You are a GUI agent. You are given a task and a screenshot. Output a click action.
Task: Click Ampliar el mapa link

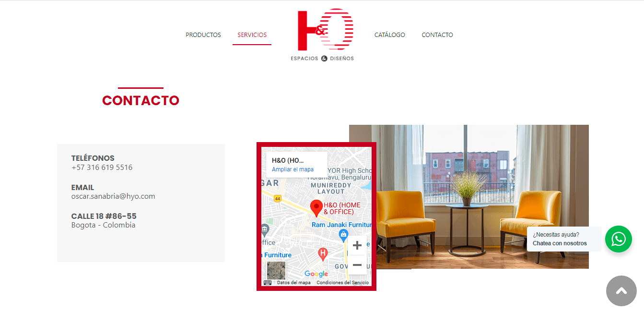pos(293,169)
